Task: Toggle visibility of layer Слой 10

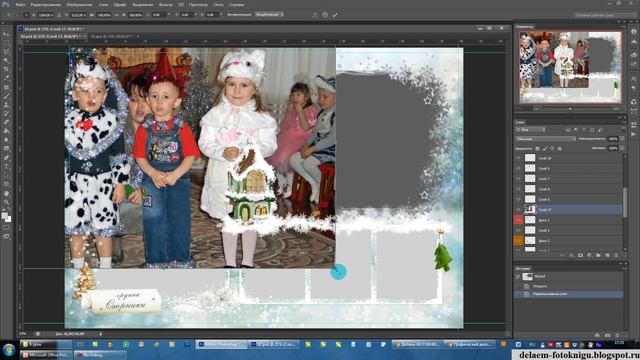Action: pyautogui.click(x=518, y=158)
